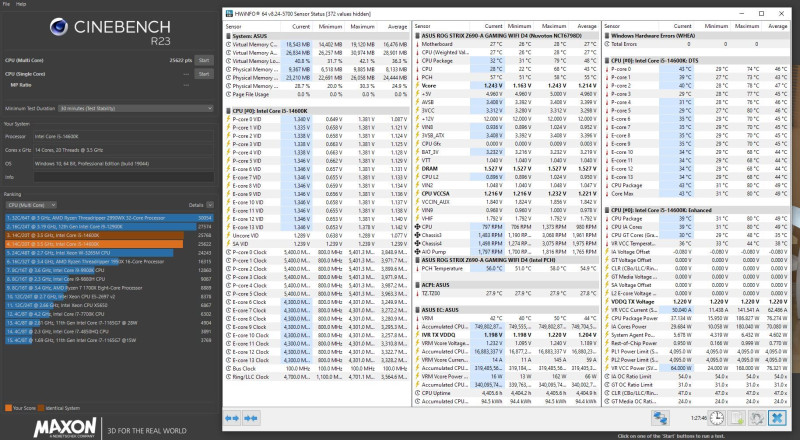Maximize the HWiNFO Sensor Status window
The width and height of the screenshot is (800, 440).
761,14
